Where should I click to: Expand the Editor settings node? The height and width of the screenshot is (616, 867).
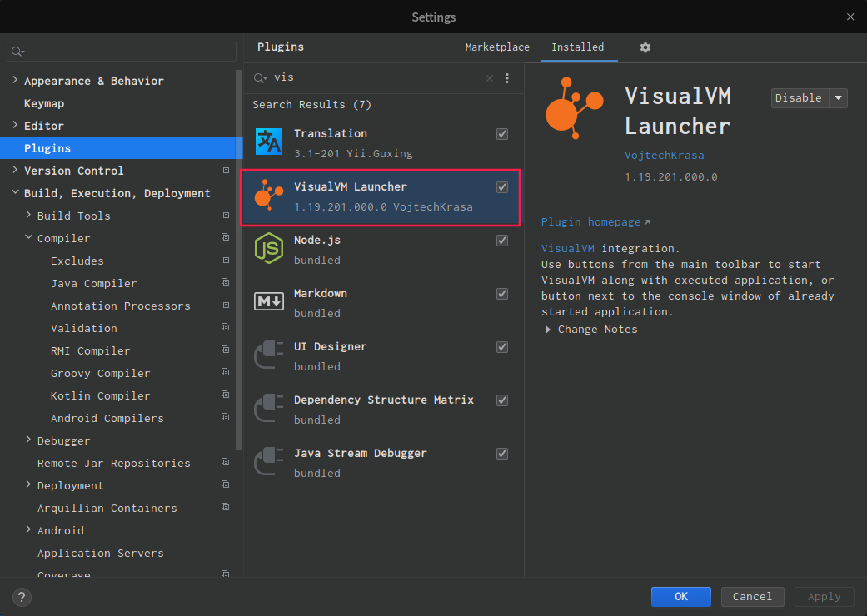point(15,126)
